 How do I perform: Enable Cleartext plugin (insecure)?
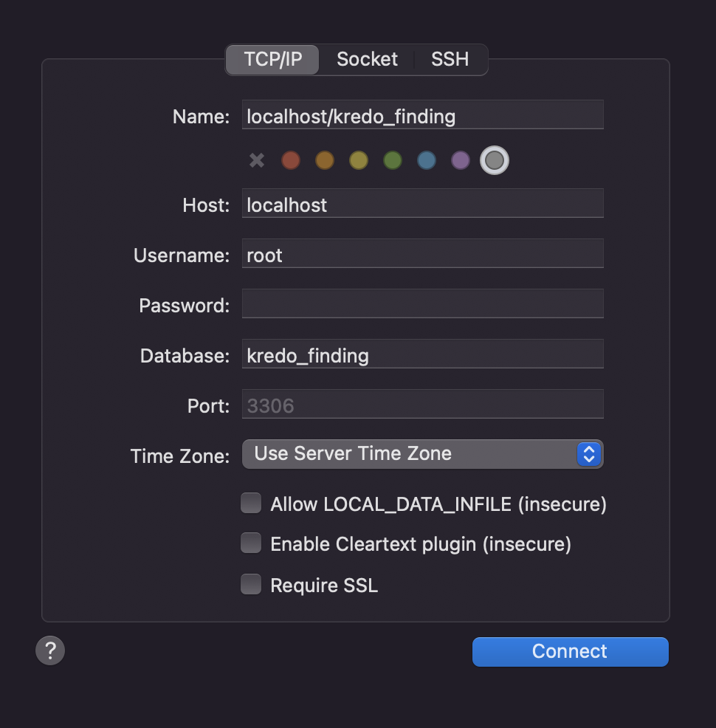click(x=251, y=543)
